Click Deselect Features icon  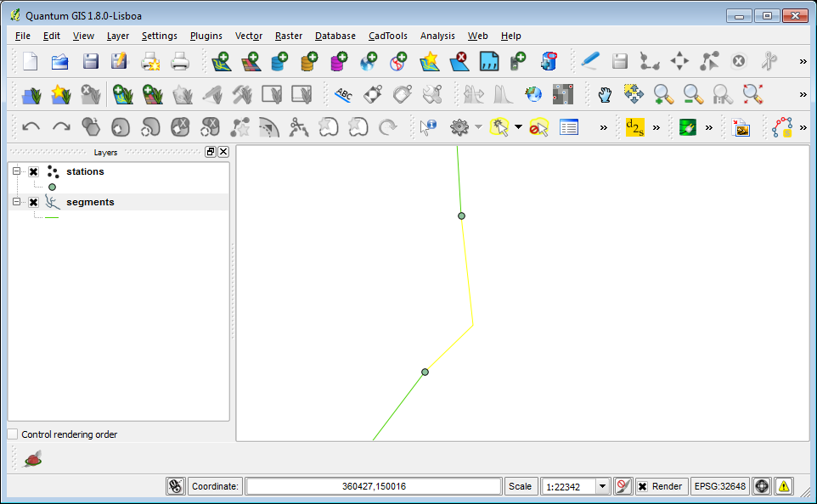pyautogui.click(x=538, y=127)
